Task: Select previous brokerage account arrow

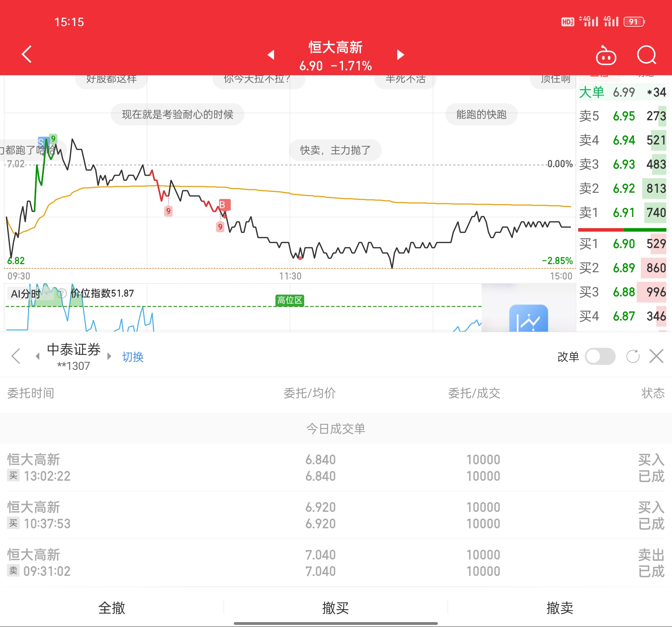Action: 38,356
